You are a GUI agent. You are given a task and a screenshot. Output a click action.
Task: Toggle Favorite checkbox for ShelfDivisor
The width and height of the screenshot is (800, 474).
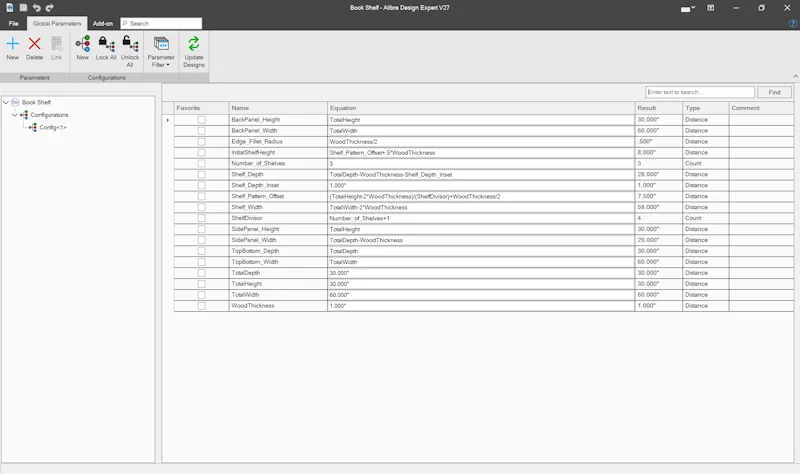tap(202, 218)
